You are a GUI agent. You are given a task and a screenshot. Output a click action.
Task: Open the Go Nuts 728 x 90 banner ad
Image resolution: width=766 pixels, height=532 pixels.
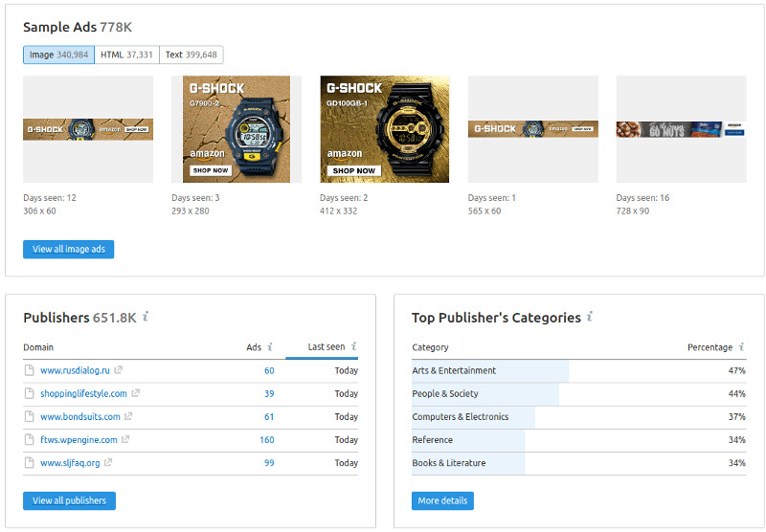coord(681,129)
